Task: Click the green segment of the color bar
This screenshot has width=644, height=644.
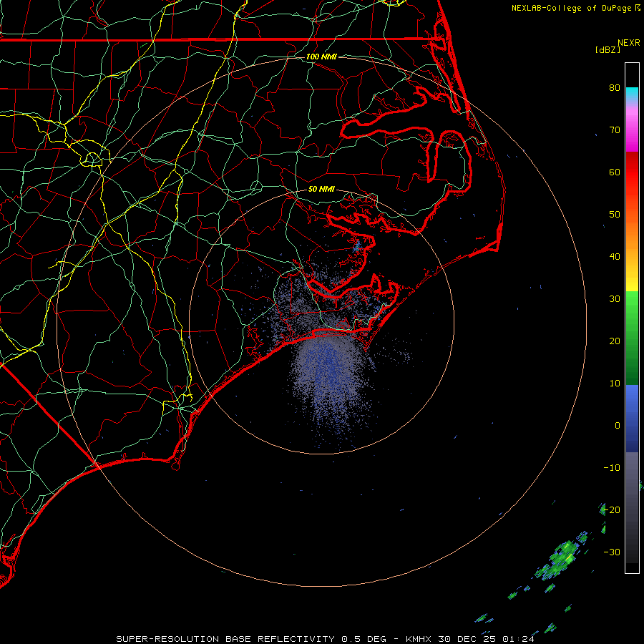Action: [x=632, y=338]
